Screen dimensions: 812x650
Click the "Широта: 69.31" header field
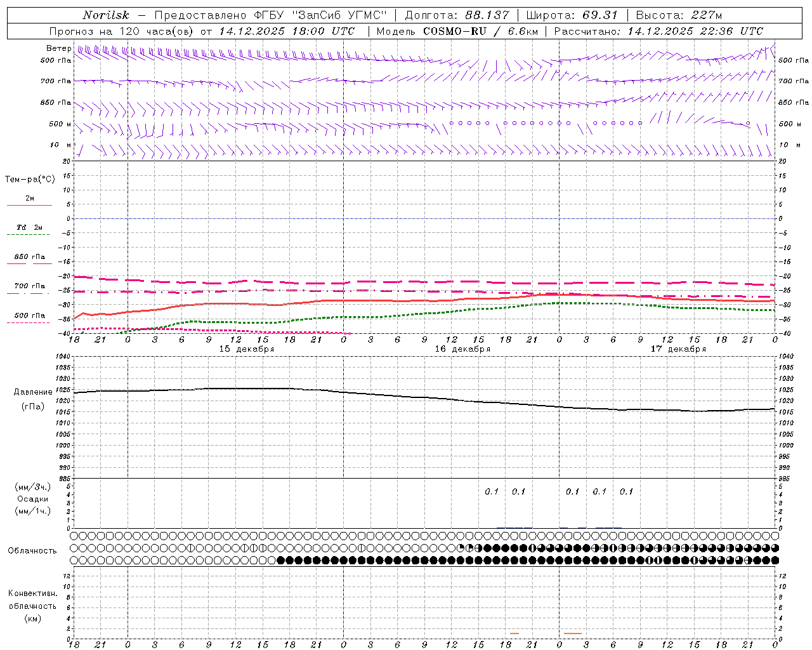tap(572, 15)
